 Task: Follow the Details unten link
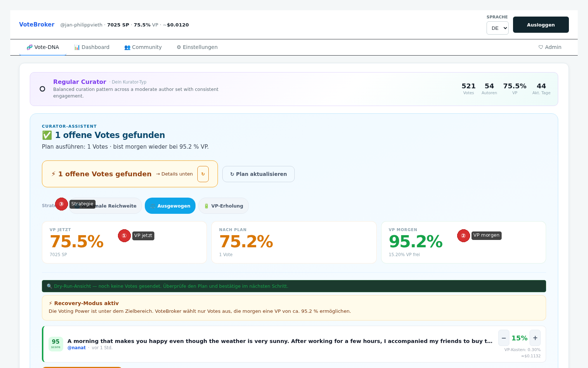point(174,174)
